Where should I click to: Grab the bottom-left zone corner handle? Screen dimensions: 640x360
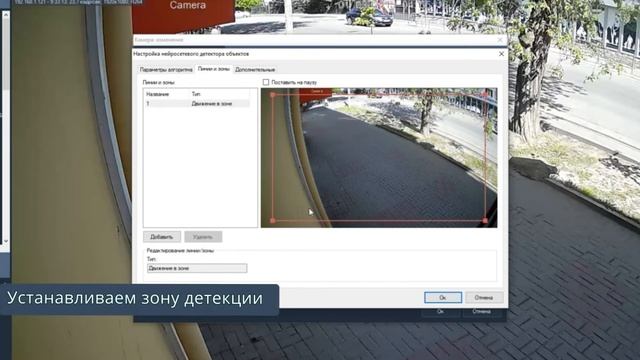coord(273,220)
